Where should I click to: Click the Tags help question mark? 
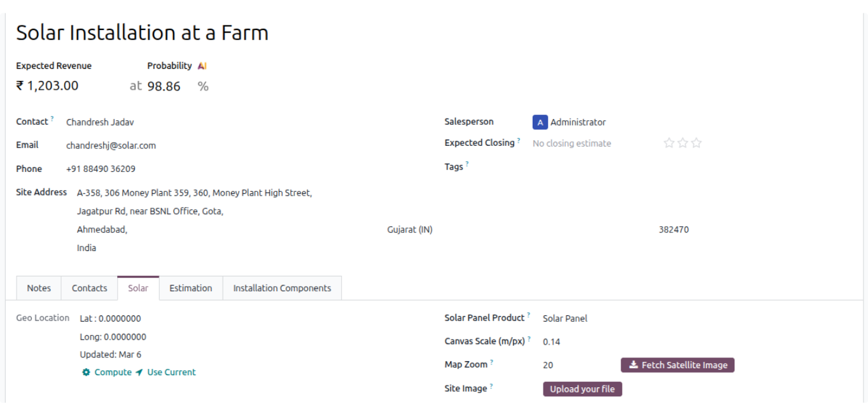(467, 164)
